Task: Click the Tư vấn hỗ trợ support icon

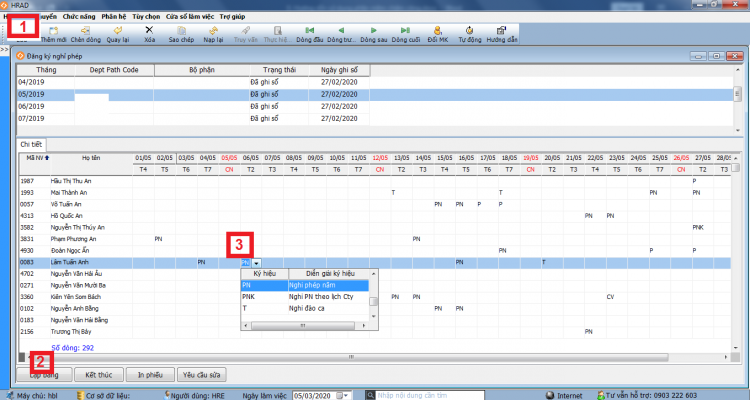Action: (601, 395)
